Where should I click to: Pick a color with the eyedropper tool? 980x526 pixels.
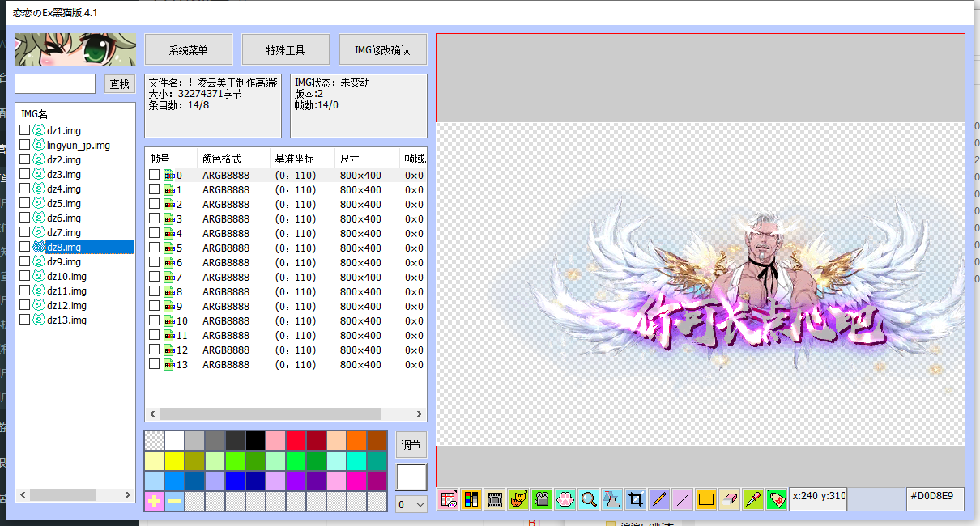(752, 499)
